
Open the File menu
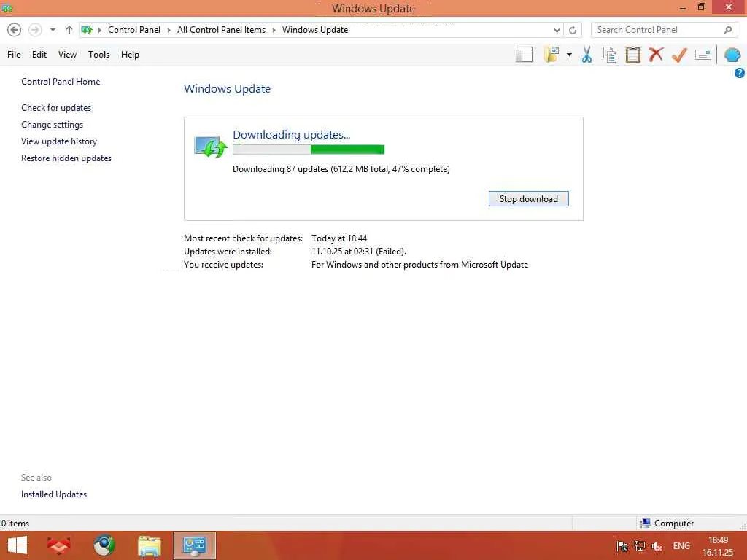pos(14,54)
